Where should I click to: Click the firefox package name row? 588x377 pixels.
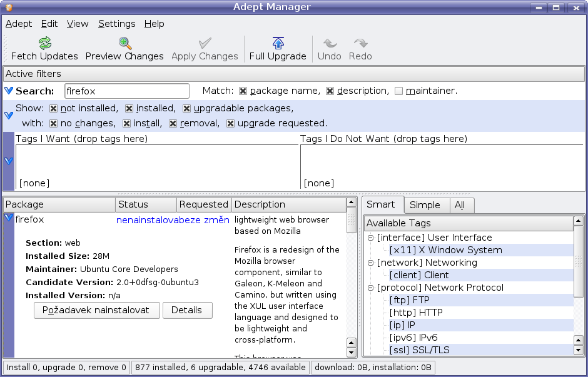(x=29, y=219)
